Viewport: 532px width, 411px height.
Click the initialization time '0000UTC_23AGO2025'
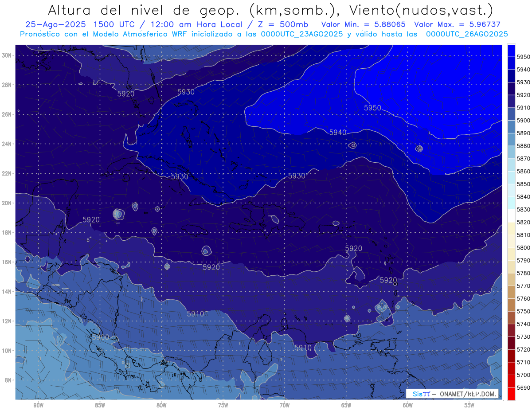tap(302, 34)
